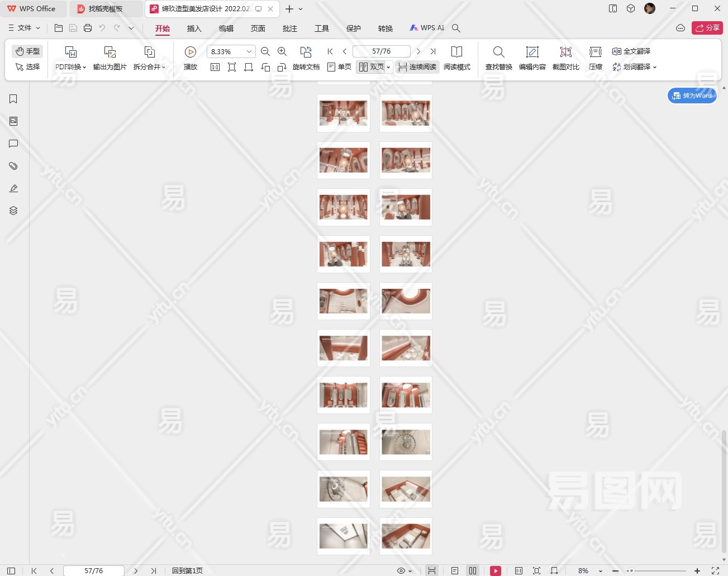728x576 pixels.
Task: Adjust the zoom slider in status bar
Action: 631,571
